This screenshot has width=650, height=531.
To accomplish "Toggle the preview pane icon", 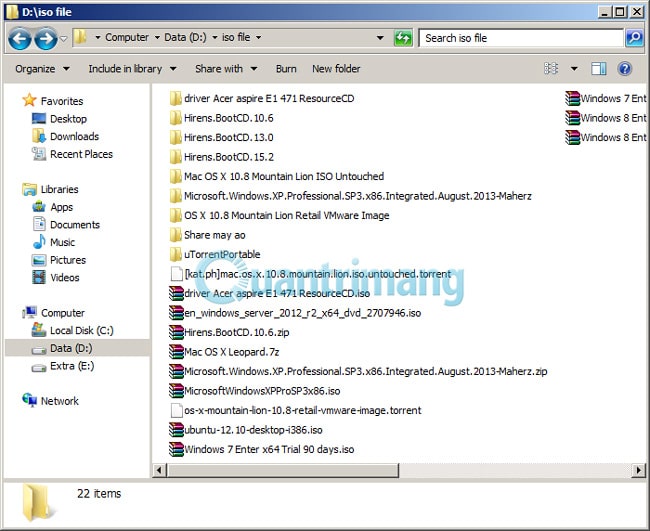I will 599,68.
